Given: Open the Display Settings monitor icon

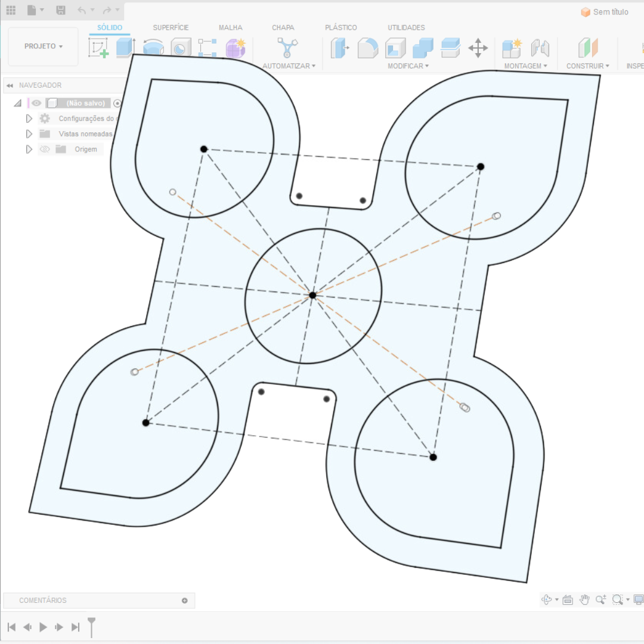Looking at the screenshot, I should (x=639, y=600).
